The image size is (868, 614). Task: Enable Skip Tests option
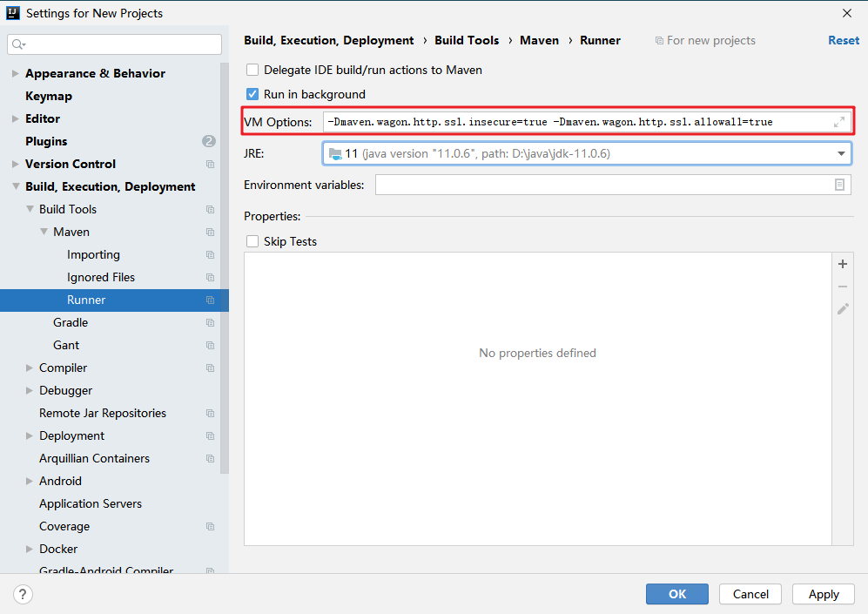[x=252, y=241]
